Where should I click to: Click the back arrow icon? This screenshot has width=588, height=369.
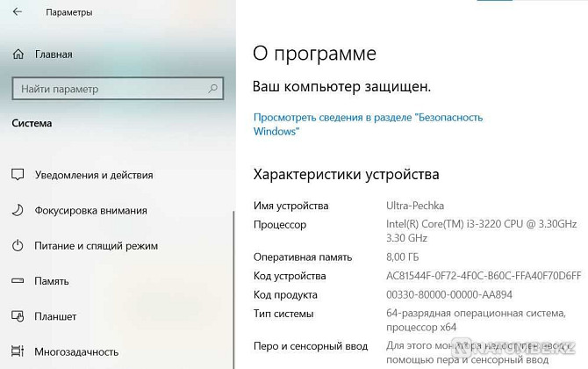coord(18,12)
